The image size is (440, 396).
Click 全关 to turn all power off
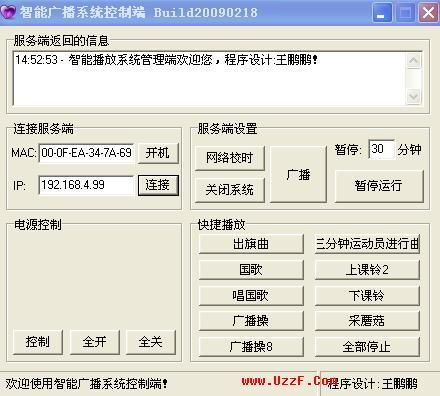pos(151,342)
